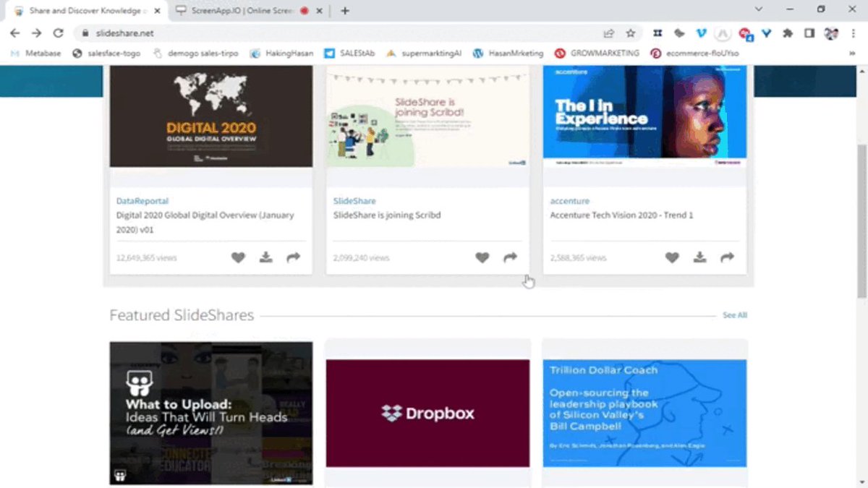
Task: Open the demogo sales-tirpo bookmark
Action: (x=195, y=53)
